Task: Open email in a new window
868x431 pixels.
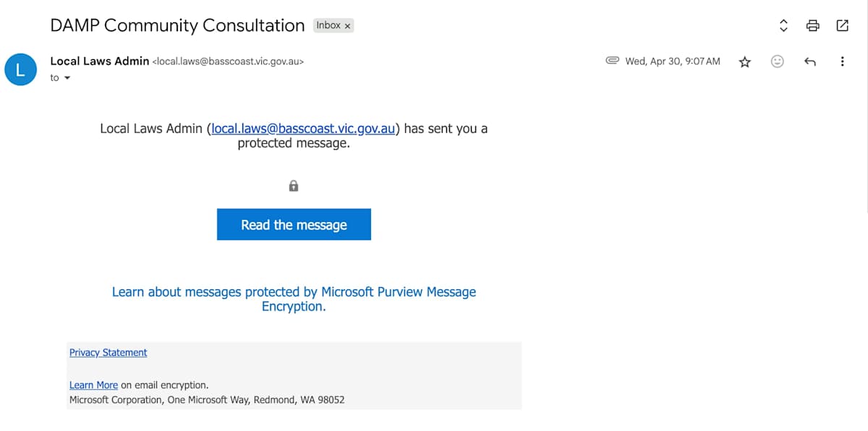Action: click(842, 26)
